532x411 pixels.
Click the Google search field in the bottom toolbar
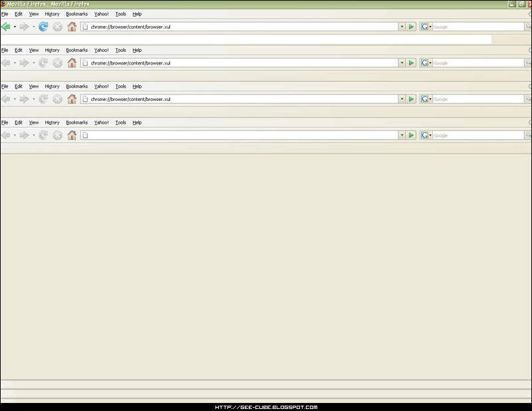coord(478,135)
